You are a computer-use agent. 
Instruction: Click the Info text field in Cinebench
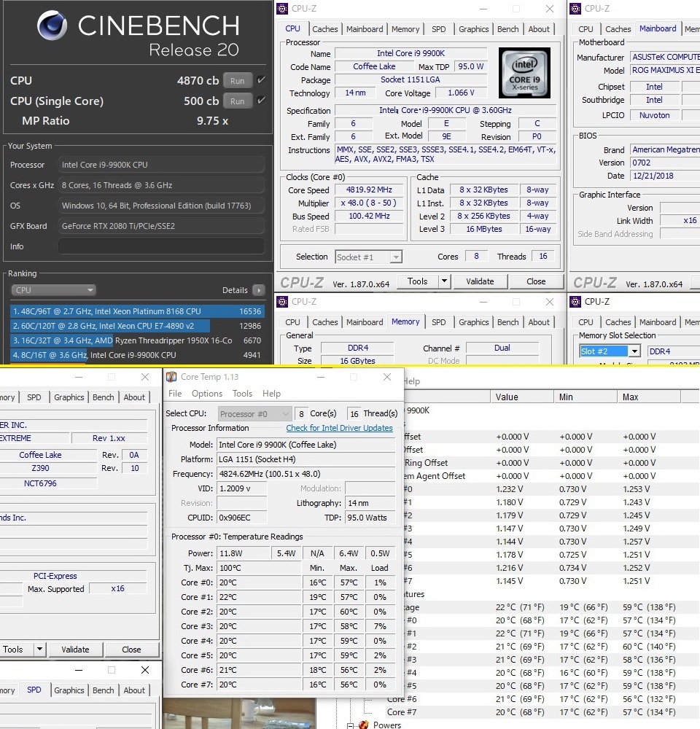click(x=160, y=246)
